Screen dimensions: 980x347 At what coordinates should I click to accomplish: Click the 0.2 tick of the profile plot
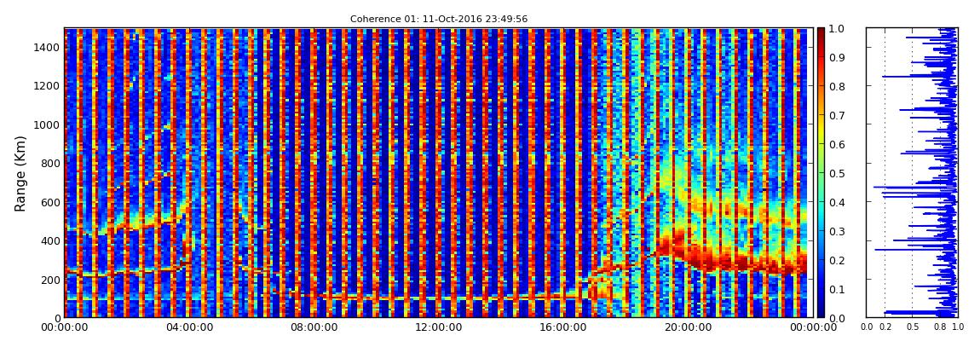(x=885, y=327)
